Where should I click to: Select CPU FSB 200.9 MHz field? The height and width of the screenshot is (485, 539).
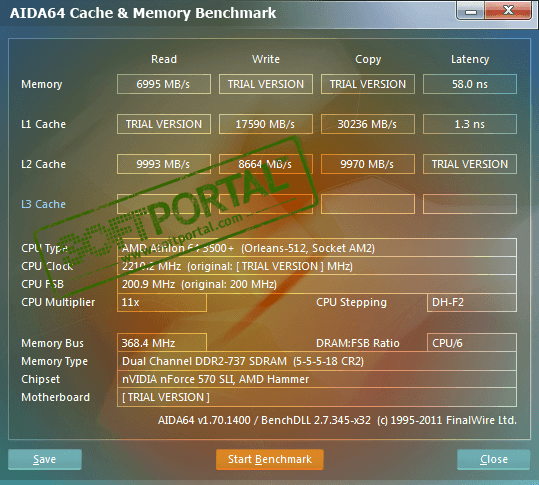317,284
